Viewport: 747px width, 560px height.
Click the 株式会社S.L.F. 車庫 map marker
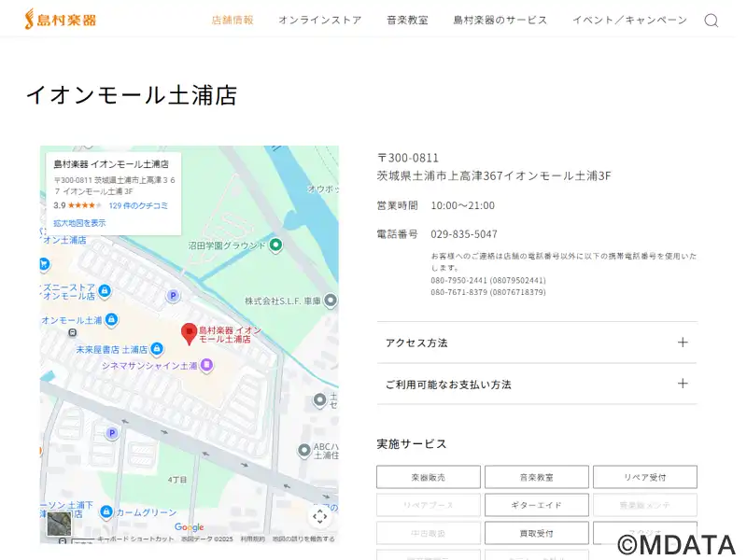tap(331, 301)
